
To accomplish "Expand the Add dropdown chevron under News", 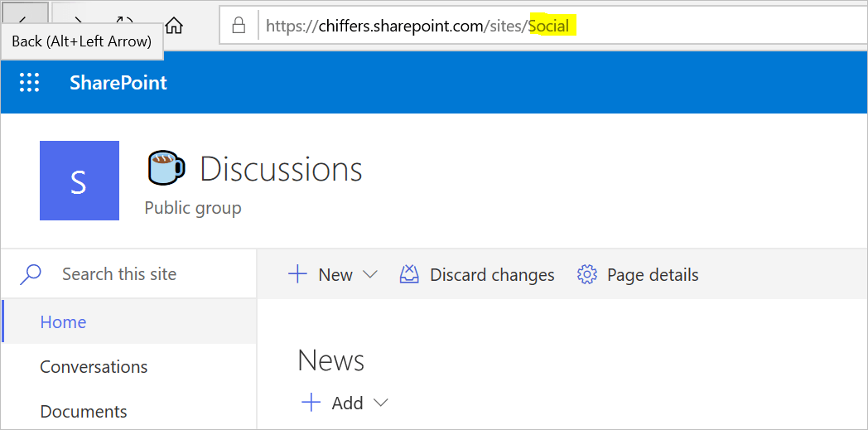I will tap(381, 403).
